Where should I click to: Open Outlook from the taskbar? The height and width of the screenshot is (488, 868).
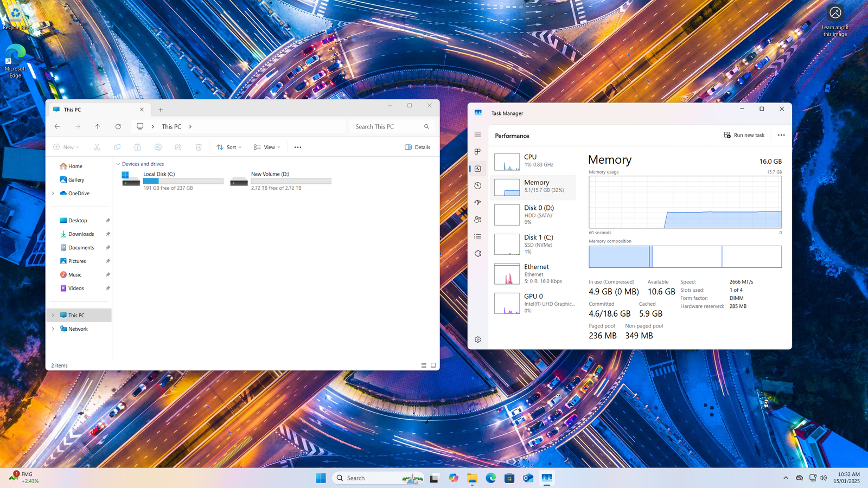tap(528, 478)
